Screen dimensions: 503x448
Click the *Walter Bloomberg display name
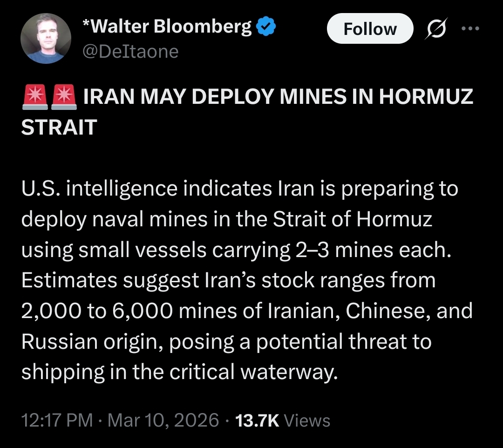pos(167,27)
